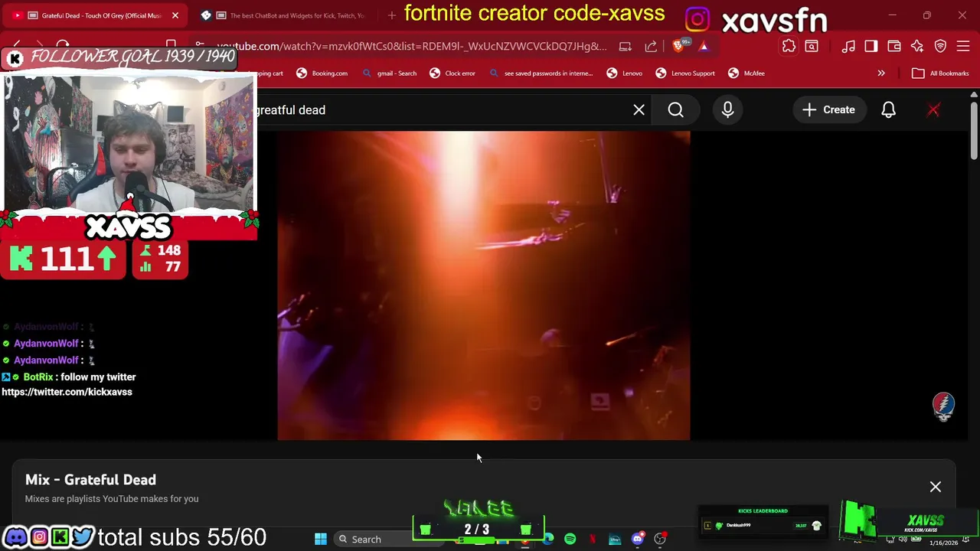This screenshot has height=551, width=980.
Task: Open Netflix from the taskbar
Action: pyautogui.click(x=592, y=540)
